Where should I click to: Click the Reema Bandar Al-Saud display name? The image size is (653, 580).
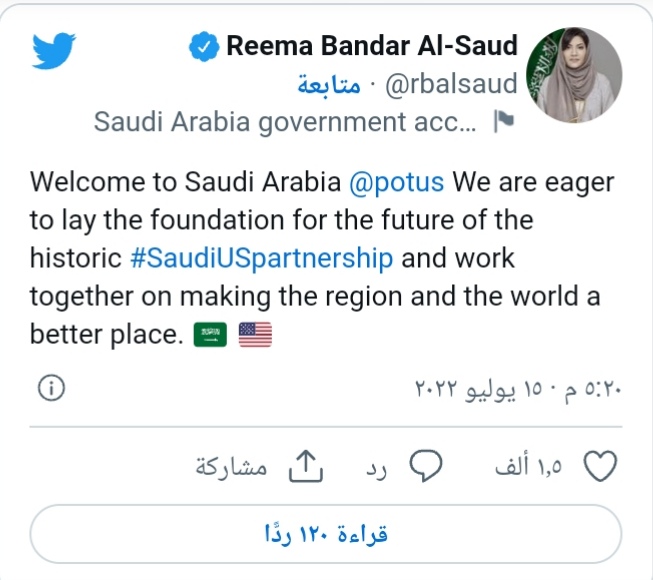[372, 45]
